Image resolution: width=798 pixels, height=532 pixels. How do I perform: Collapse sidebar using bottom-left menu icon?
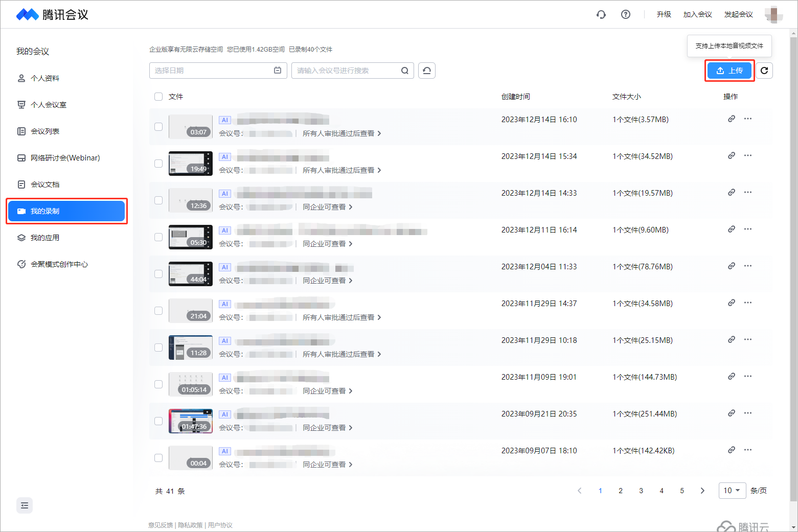[25, 505]
